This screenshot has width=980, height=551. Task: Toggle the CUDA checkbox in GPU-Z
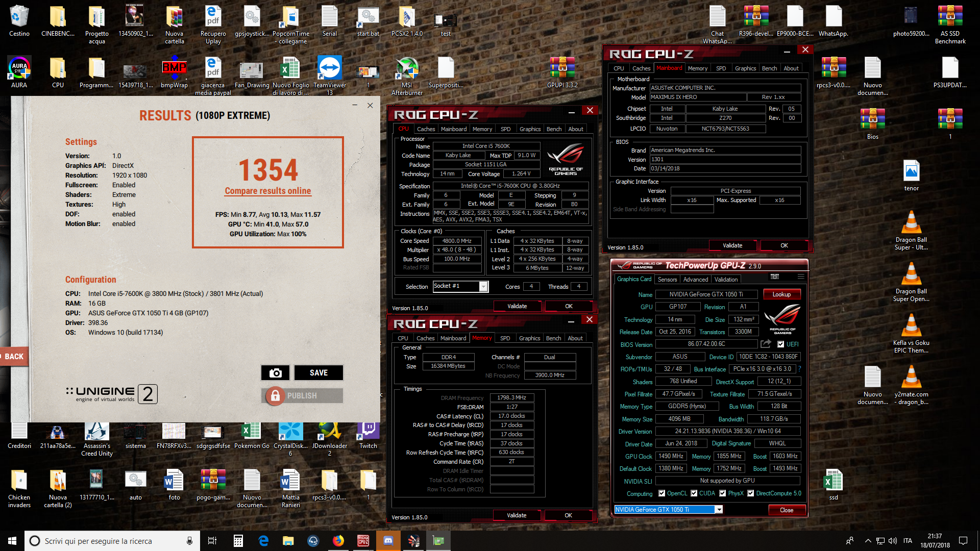tap(694, 493)
